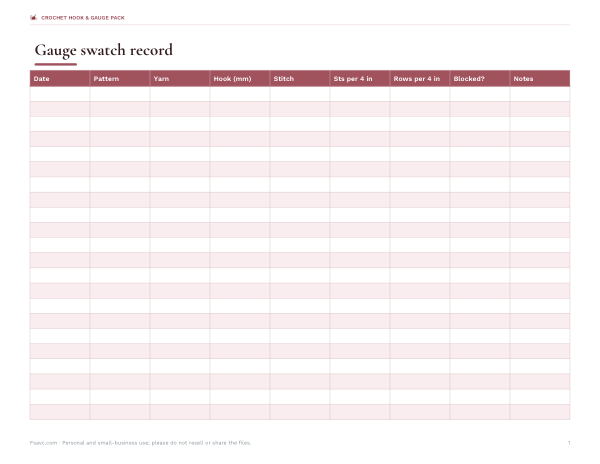The height and width of the screenshot is (464, 600).
Task: Click the 'Date' column header
Action: (60, 79)
